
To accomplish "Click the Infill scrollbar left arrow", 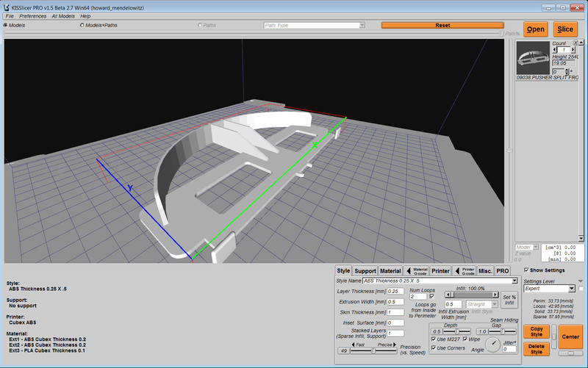I will 448,295.
